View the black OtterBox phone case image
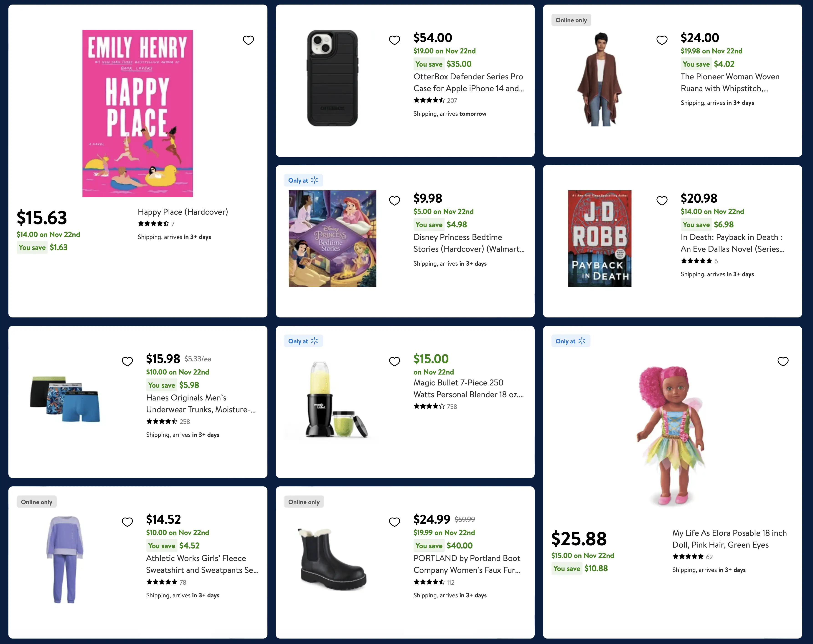 point(332,78)
